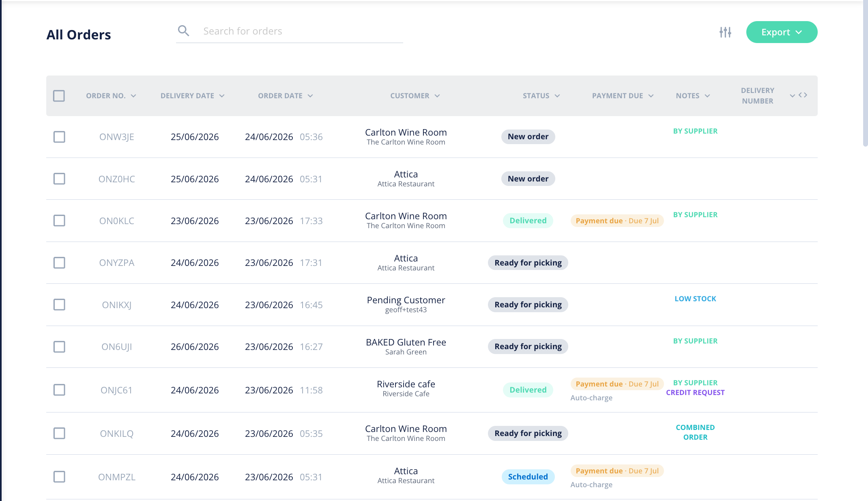Expand the PAYMENT DUE column dropdown
Screen dimensions: 868x501
[623, 96]
